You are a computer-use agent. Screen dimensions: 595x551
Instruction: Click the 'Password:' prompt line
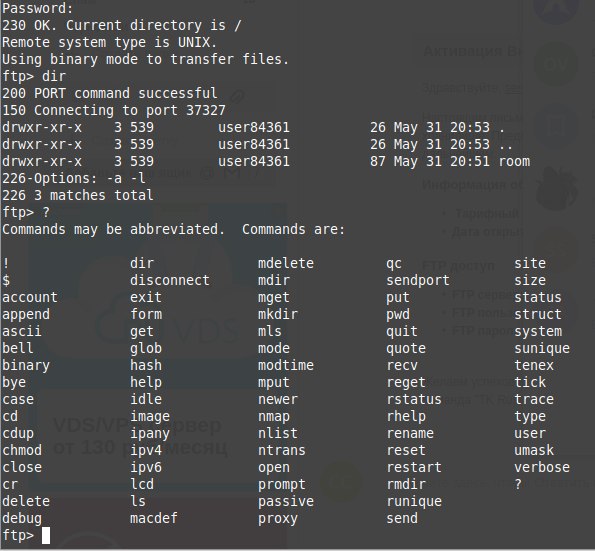(x=38, y=8)
